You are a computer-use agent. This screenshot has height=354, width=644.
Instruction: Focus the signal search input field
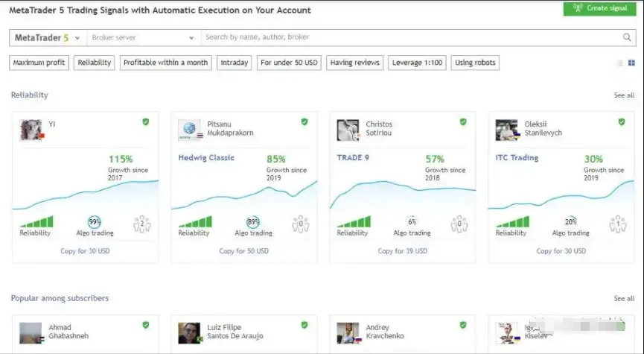(x=409, y=37)
